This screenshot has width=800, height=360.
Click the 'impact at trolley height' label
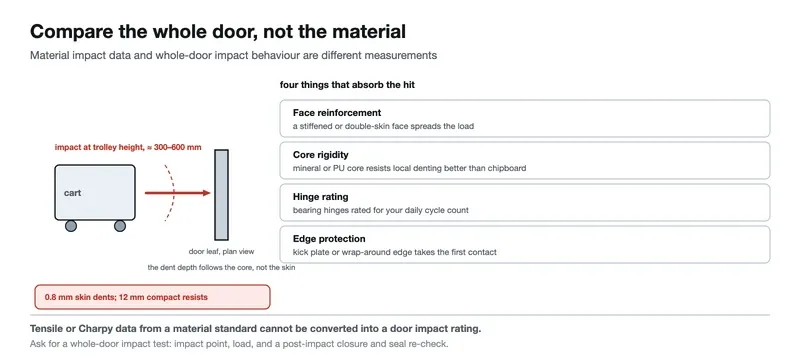(128, 147)
